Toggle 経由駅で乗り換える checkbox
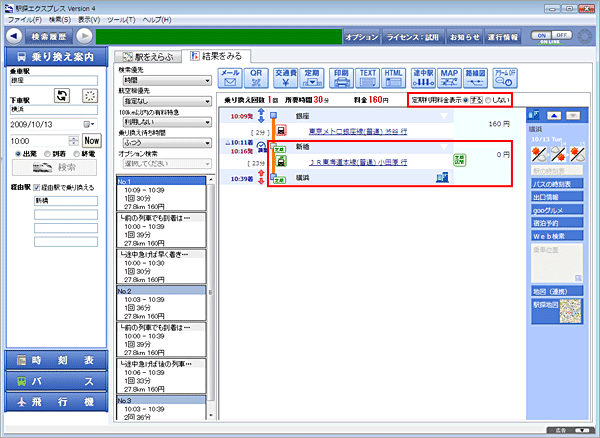 38,187
